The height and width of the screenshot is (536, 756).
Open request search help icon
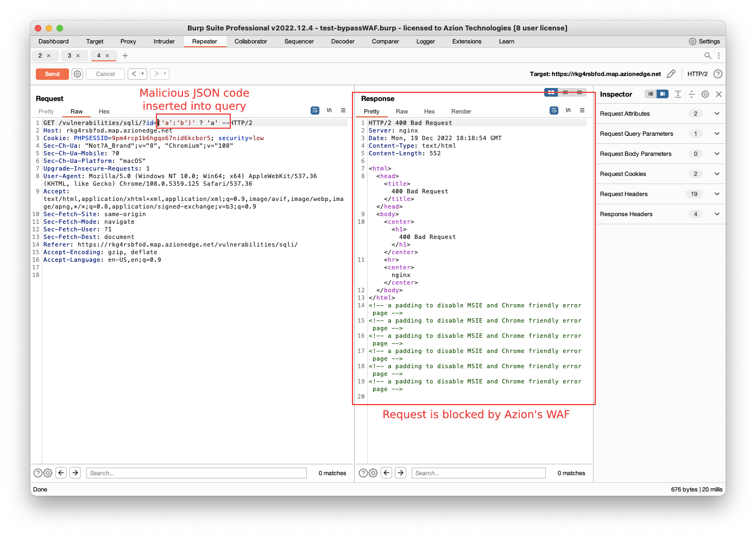38,473
